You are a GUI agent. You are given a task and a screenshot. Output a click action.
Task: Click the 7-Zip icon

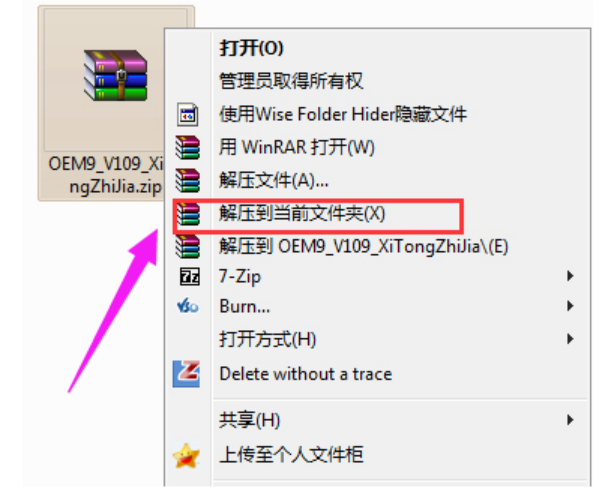click(x=190, y=277)
